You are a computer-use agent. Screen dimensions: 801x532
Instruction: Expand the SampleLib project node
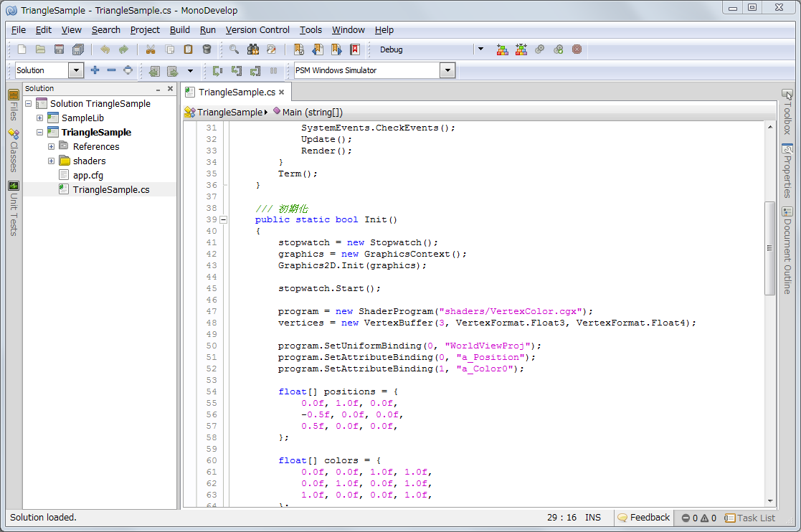pyautogui.click(x=39, y=118)
